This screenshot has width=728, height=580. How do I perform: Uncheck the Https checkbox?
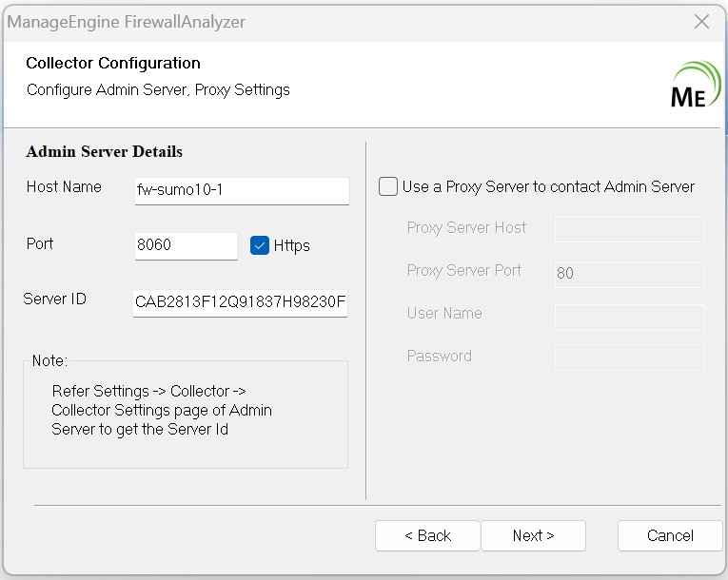point(260,245)
